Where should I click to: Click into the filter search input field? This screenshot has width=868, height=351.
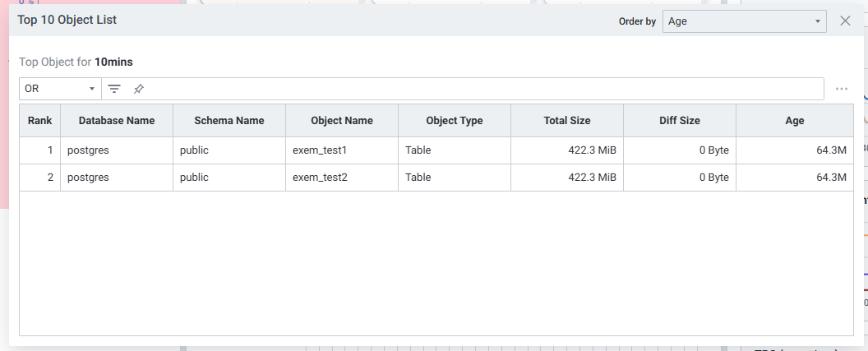tap(485, 89)
